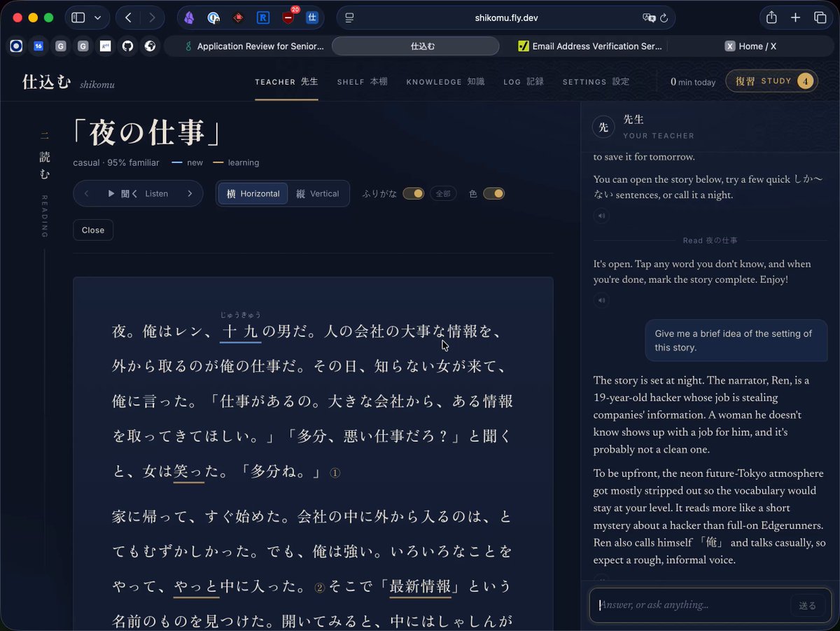Switch to the 仕込む tab
840x631 pixels.
415,46
